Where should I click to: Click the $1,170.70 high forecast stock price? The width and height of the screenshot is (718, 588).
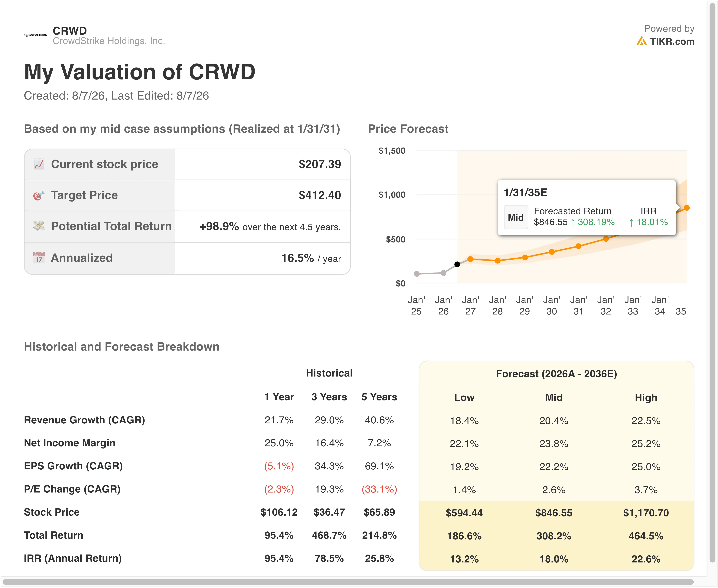coord(646,513)
